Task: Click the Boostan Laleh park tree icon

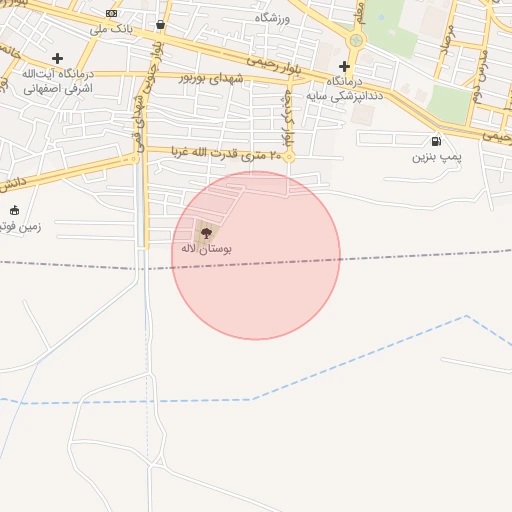Action: pos(206,233)
